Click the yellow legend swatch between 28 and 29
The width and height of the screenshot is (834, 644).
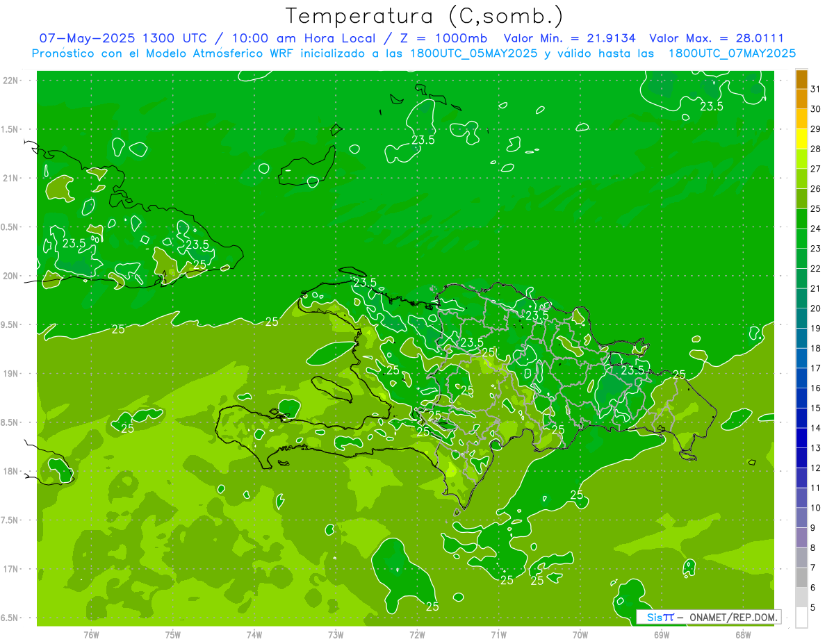pos(801,140)
